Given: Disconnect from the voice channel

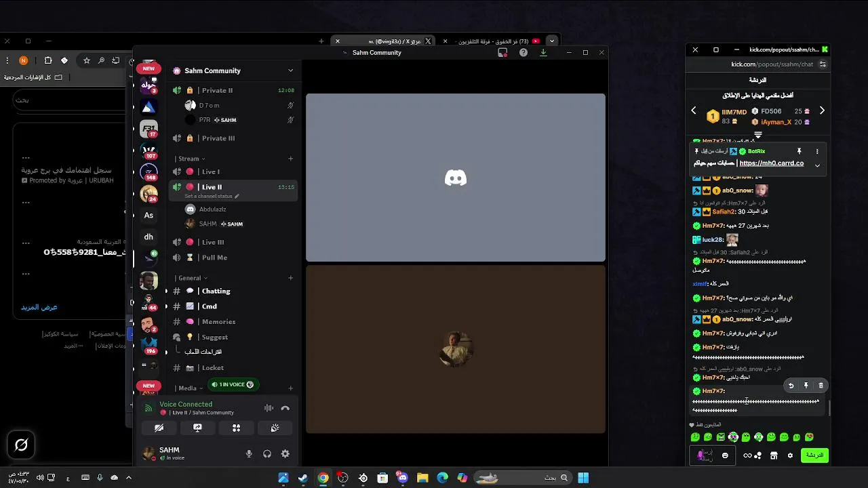Looking at the screenshot, I should click(285, 408).
